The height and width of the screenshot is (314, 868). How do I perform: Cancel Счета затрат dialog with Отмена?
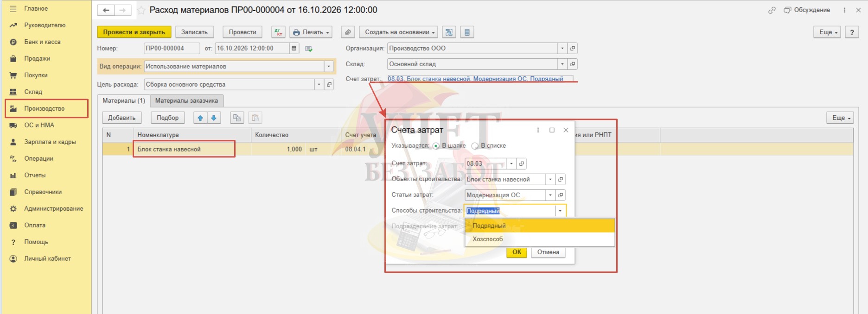pos(548,252)
